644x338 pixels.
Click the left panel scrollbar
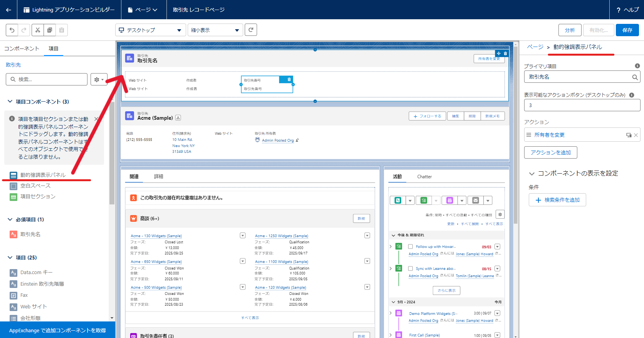[112, 154]
